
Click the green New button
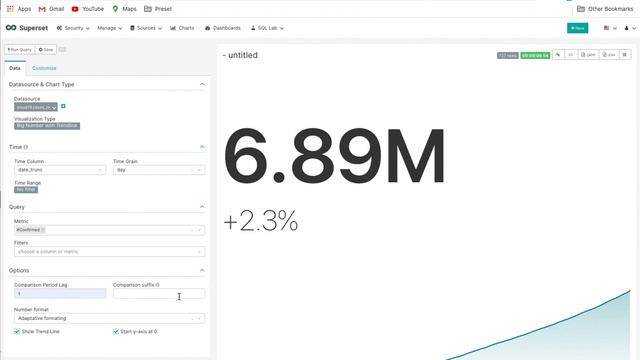pyautogui.click(x=577, y=28)
